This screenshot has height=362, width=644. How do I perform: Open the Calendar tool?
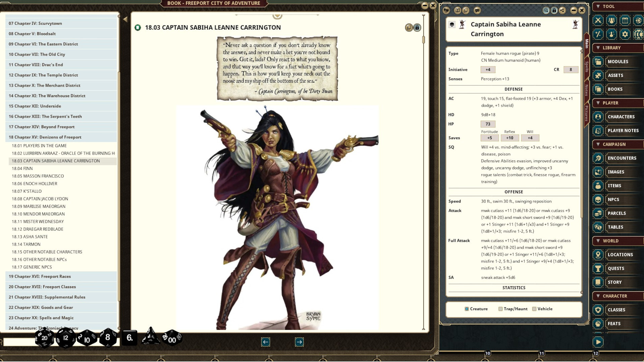point(625,20)
